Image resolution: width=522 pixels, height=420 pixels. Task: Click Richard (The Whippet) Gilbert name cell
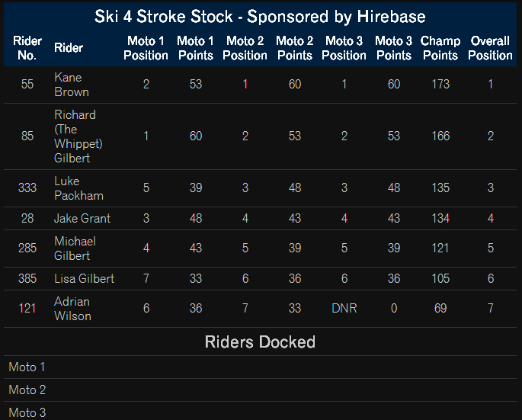[78, 136]
